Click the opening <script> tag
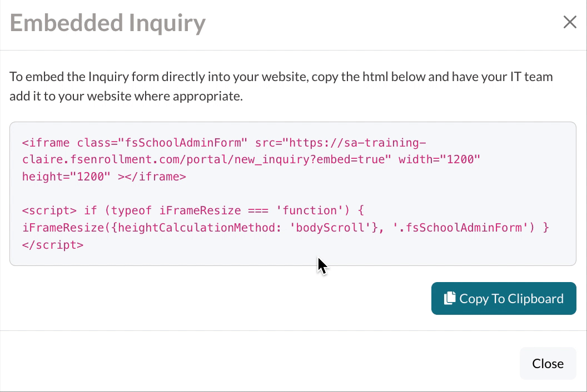The image size is (587, 392). [49, 210]
